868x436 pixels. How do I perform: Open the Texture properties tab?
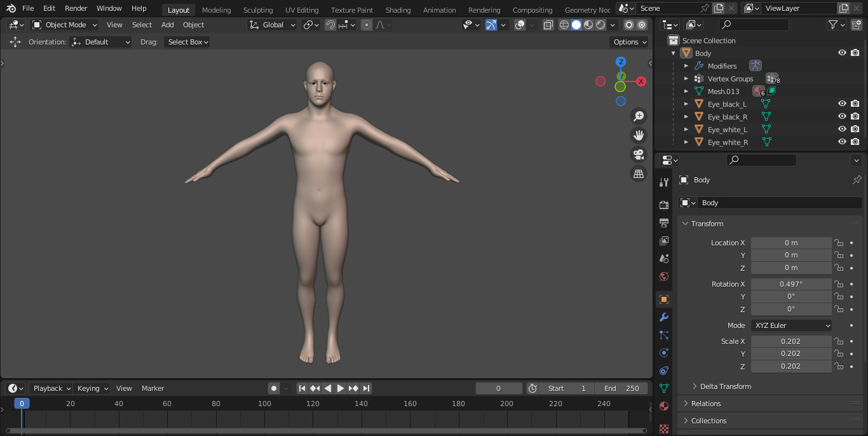664,428
